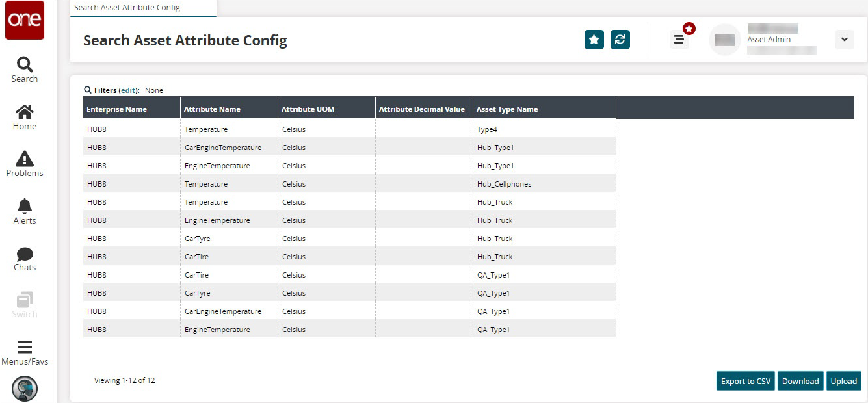Expand the user profile dropdown arrow
This screenshot has height=403, width=868.
844,40
